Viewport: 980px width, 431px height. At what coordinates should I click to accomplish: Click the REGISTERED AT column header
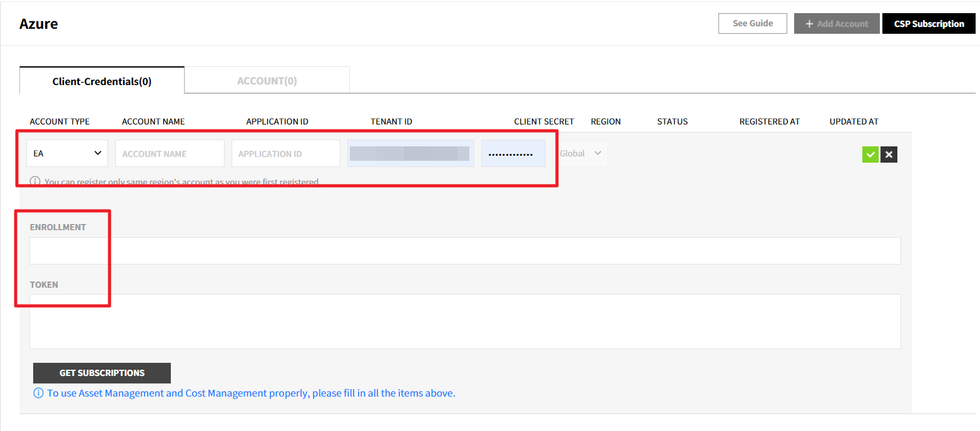click(x=769, y=121)
